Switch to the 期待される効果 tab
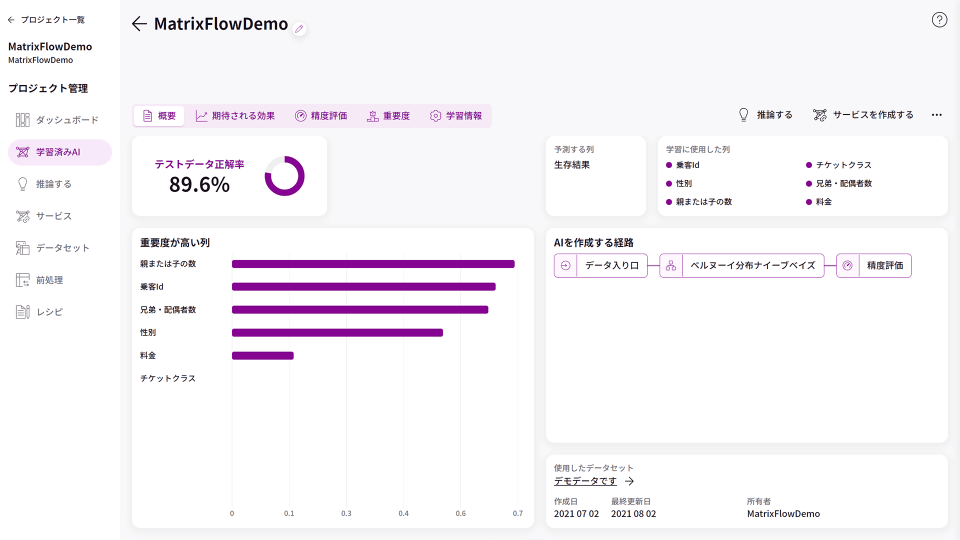Viewport: 960px width, 540px height. click(235, 116)
